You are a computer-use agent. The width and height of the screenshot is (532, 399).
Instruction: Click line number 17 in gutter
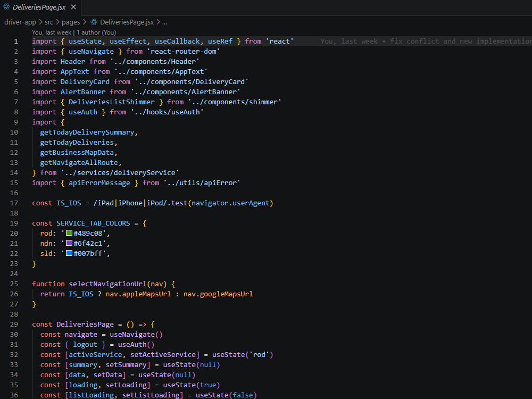pos(14,203)
